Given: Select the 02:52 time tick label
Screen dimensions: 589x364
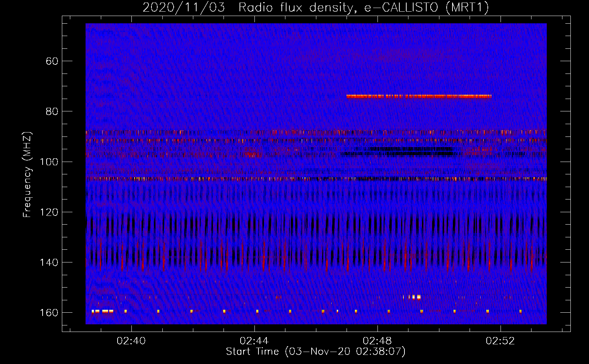Looking at the screenshot, I should (501, 341).
